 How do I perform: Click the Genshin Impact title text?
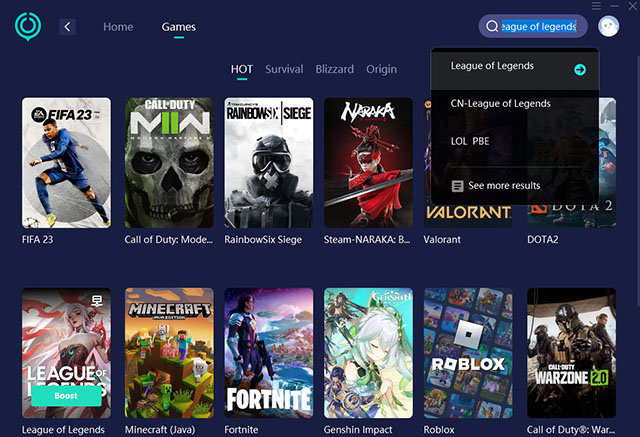(358, 430)
